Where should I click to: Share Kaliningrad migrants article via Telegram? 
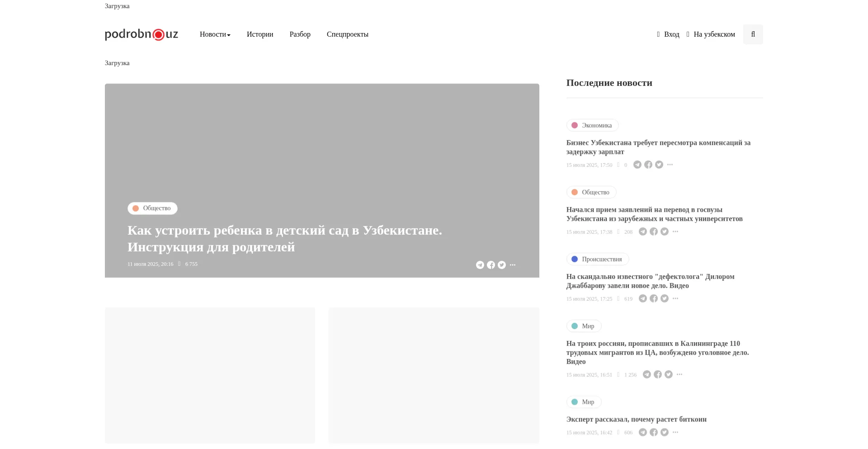pyautogui.click(x=647, y=374)
